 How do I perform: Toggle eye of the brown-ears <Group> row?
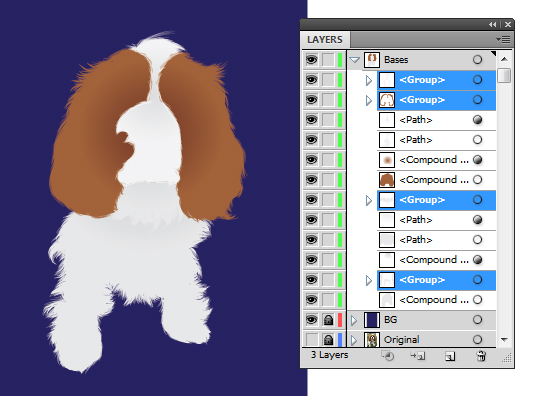coord(311,100)
